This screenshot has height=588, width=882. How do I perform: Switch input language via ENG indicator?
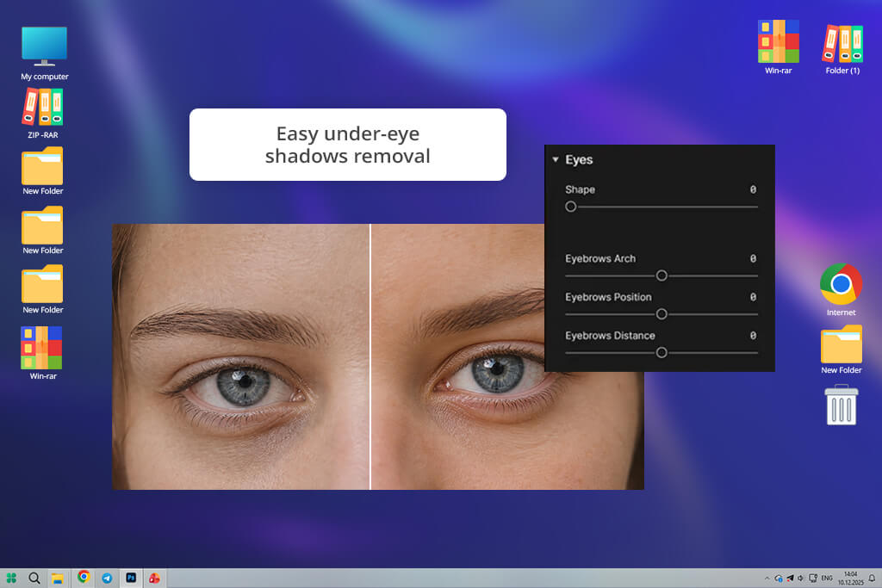827,578
